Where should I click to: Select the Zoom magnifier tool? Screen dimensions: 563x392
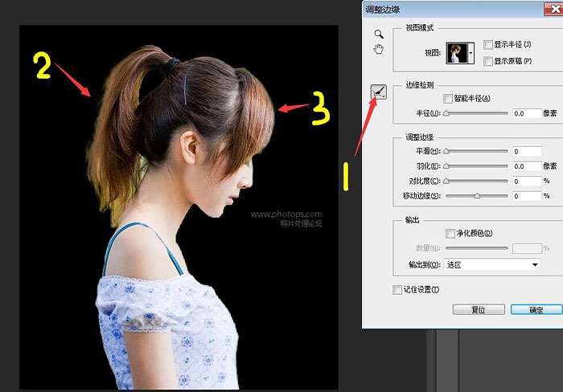click(x=379, y=35)
